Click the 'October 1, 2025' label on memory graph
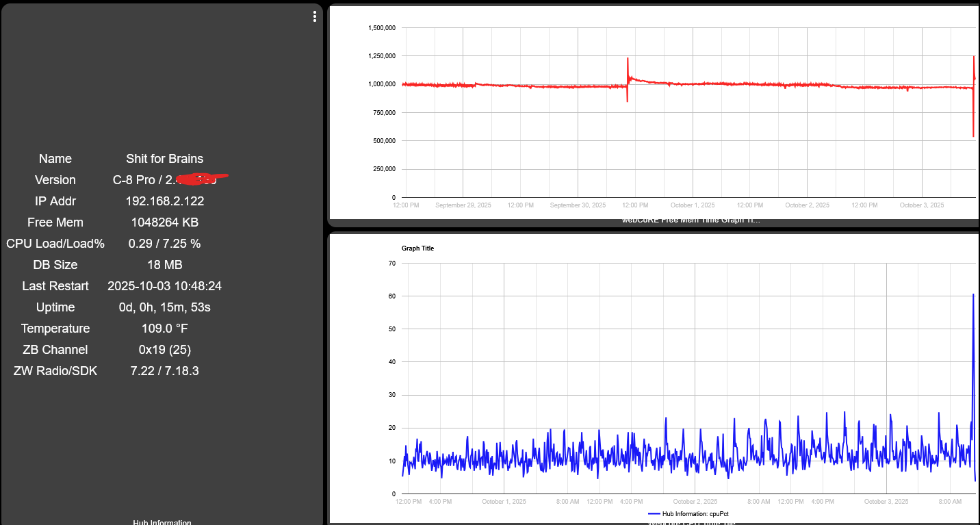980x525 pixels. pos(693,205)
